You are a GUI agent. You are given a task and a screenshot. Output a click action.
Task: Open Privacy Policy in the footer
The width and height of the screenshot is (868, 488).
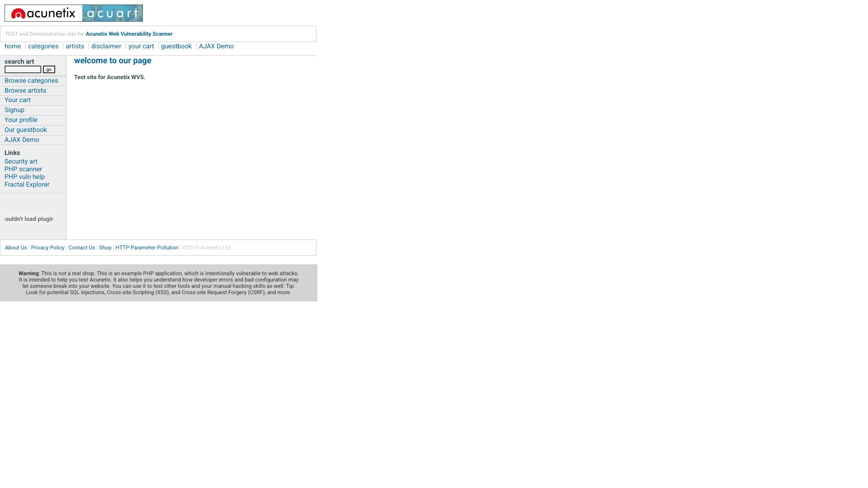[48, 248]
